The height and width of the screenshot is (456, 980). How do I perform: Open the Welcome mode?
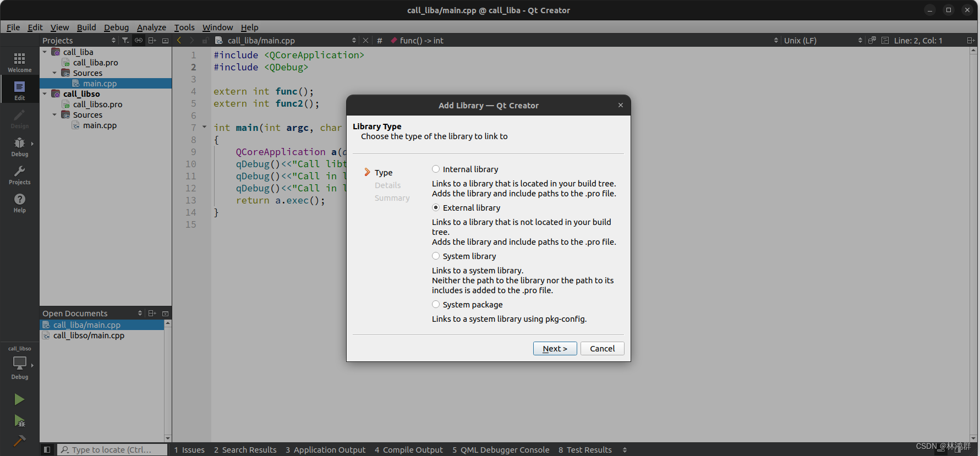(19, 62)
